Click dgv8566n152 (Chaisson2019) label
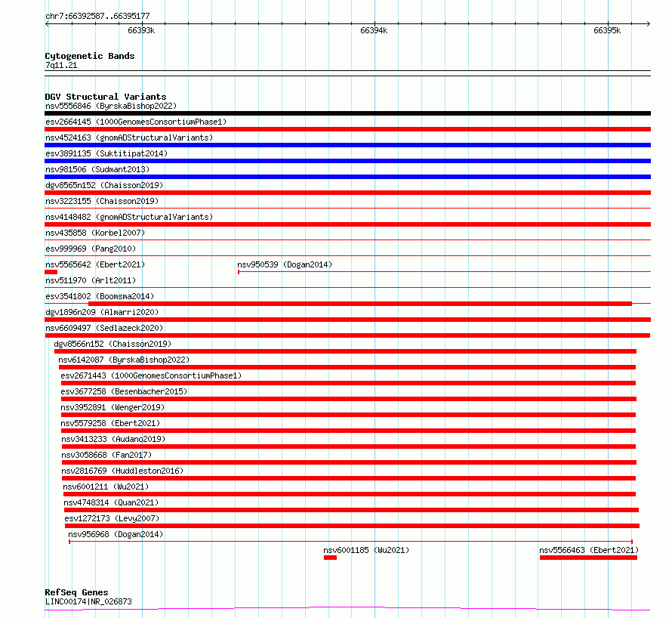 (113, 344)
